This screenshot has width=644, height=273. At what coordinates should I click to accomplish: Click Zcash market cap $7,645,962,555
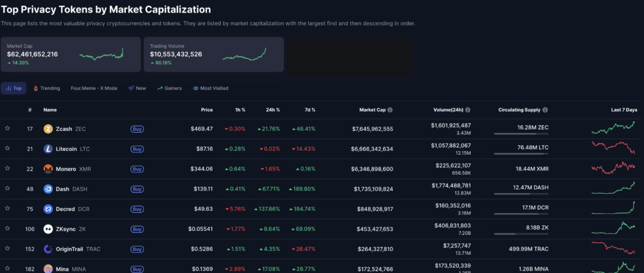(372, 129)
